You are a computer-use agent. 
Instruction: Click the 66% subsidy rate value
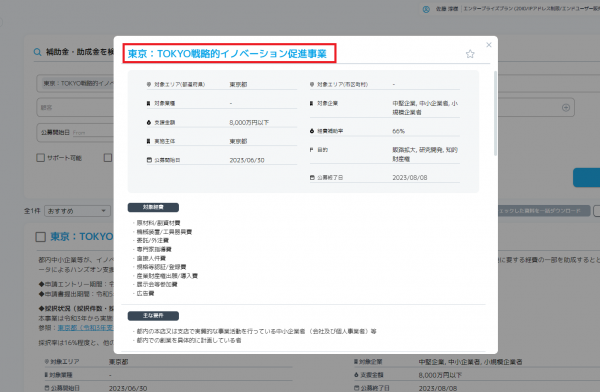coord(398,131)
